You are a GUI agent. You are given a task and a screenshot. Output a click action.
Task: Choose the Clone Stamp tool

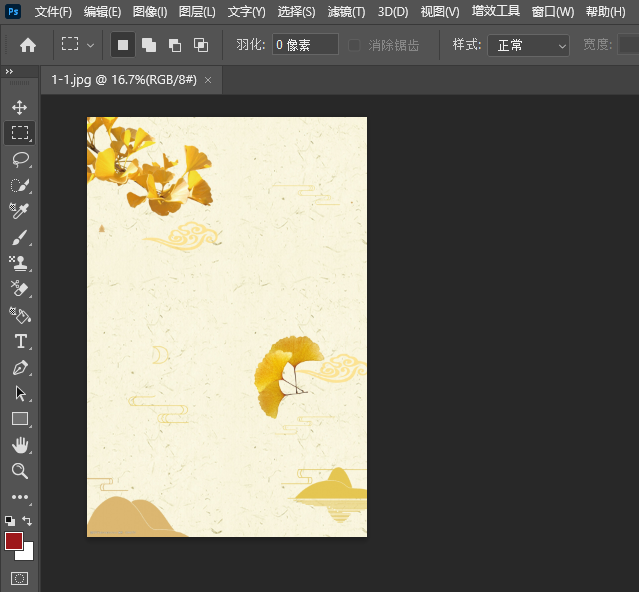pyautogui.click(x=20, y=264)
